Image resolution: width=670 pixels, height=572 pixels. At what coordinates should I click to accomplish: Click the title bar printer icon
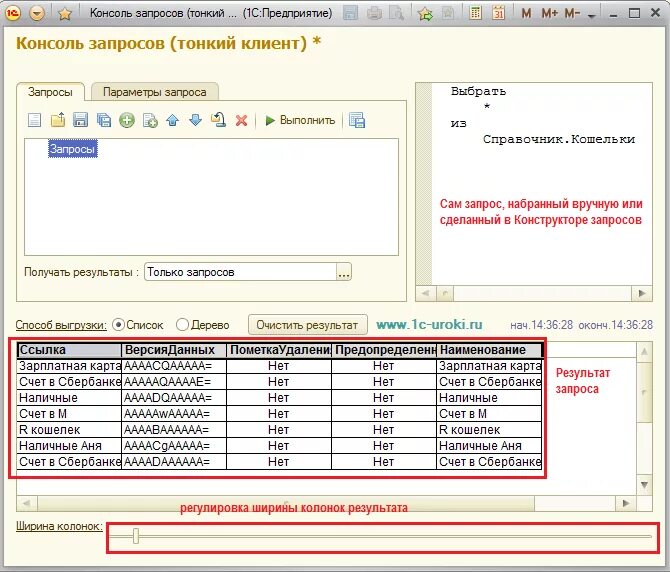[x=374, y=14]
